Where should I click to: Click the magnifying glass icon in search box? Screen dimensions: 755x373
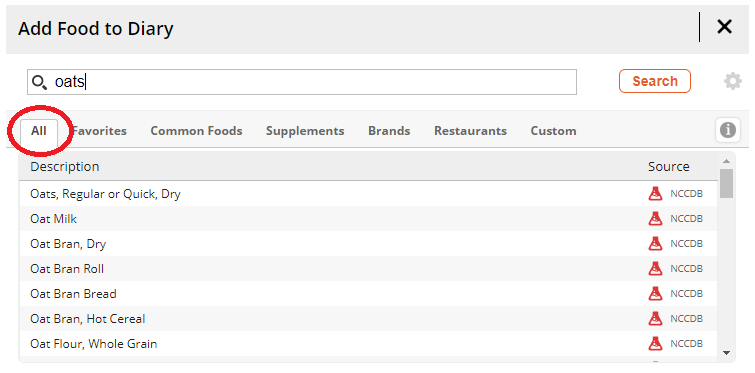(39, 82)
